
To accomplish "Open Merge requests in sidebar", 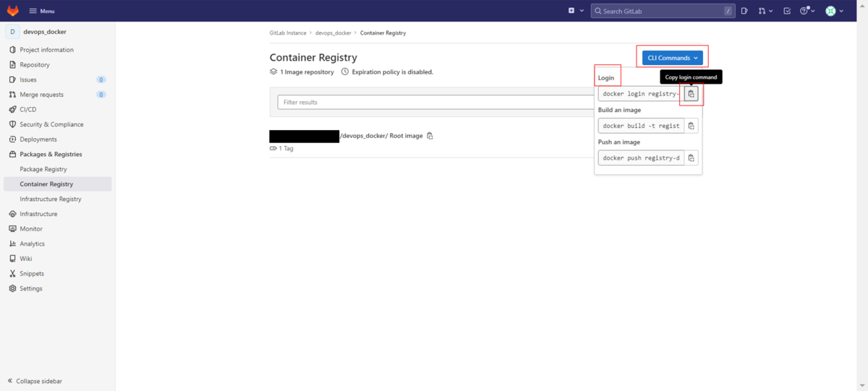I will pos(41,95).
